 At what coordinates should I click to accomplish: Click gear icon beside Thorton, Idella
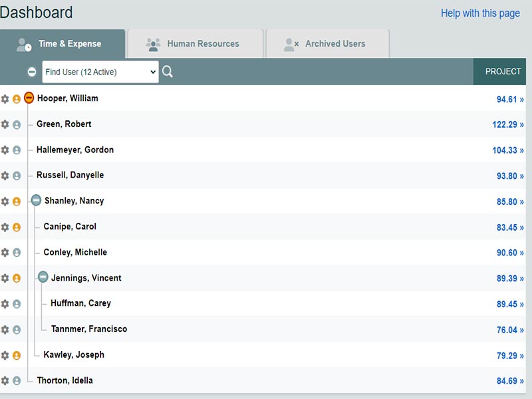[x=5, y=381]
